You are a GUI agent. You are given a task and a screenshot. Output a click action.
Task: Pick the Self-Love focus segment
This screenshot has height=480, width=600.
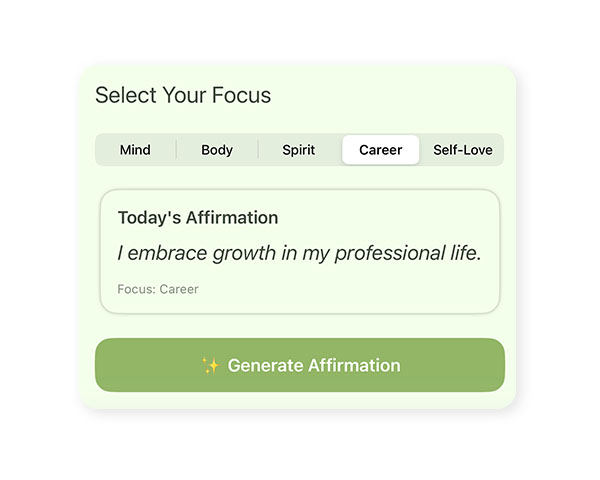[x=462, y=150]
